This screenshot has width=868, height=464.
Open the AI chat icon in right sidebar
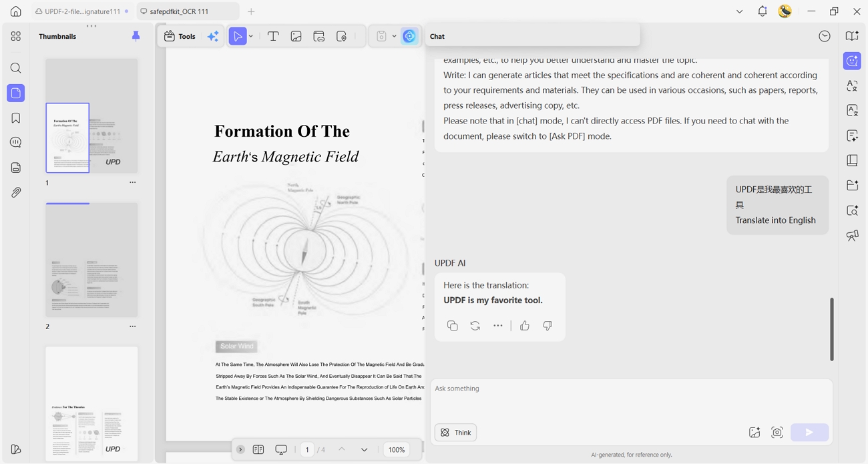[852, 61]
